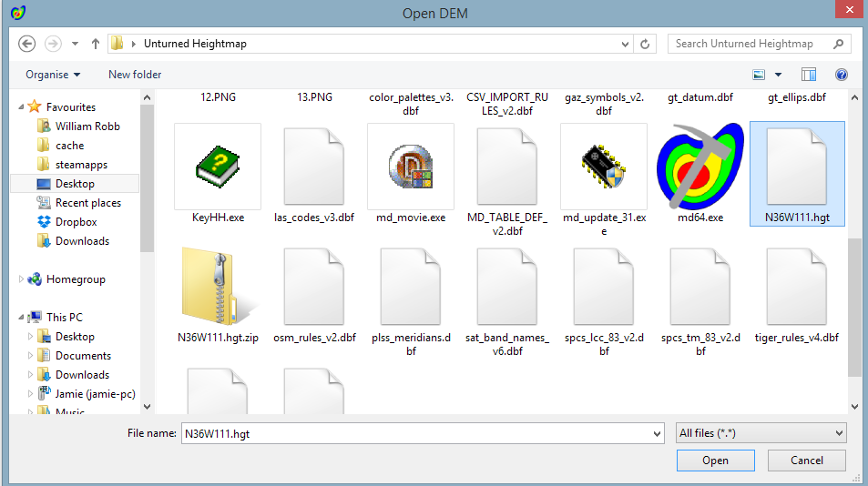868x486 pixels.
Task: Open the Organise dropdown menu
Action: (x=53, y=75)
